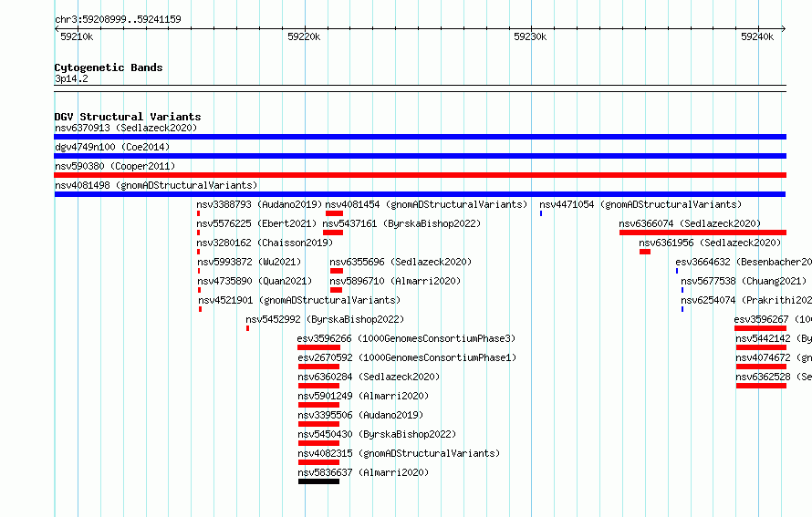Select esv3664632 (Besenbacher) label

pyautogui.click(x=744, y=262)
